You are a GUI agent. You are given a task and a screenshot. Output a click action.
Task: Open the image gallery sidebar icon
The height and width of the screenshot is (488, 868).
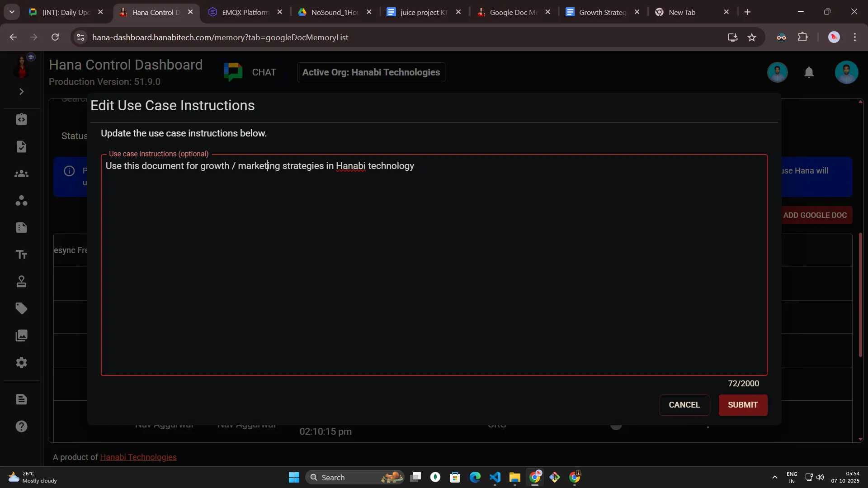21,336
